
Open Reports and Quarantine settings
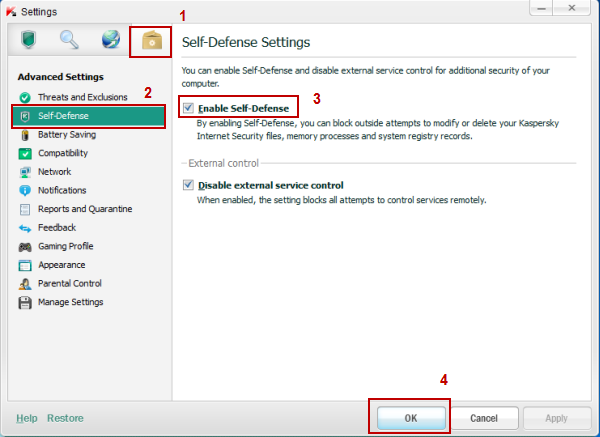[85, 209]
